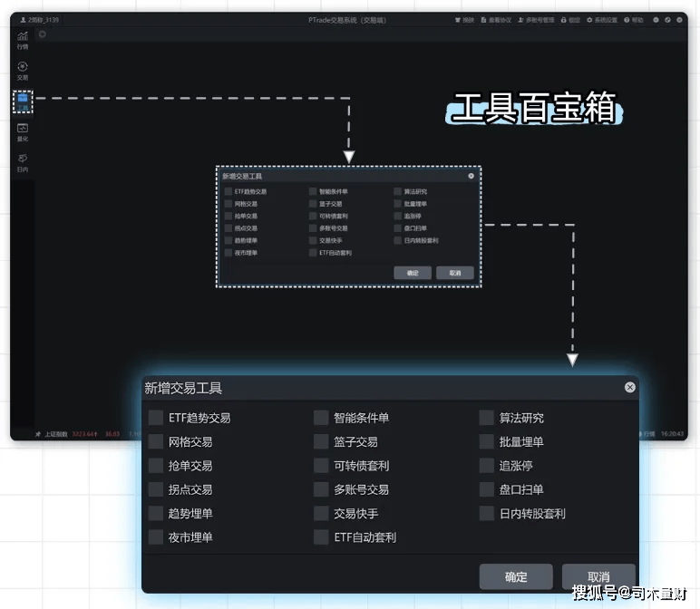Check ETF趋势交易 in the small dialog
This screenshot has width=700, height=609.
click(x=228, y=191)
